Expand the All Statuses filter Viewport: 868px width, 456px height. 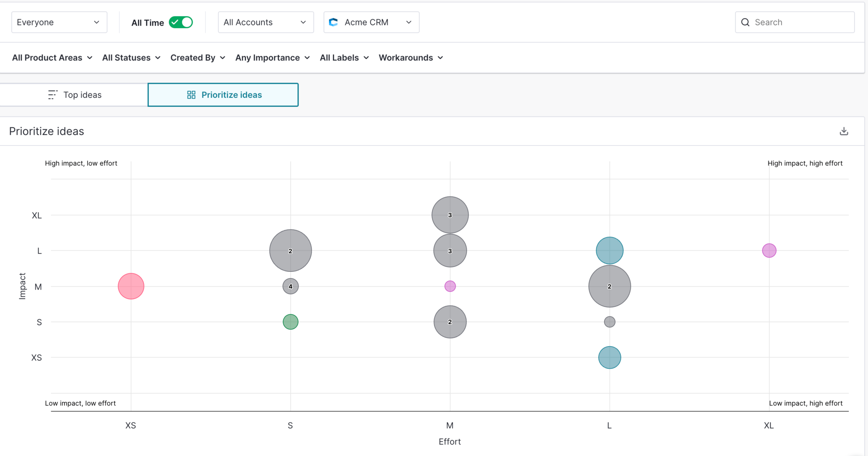(x=131, y=58)
